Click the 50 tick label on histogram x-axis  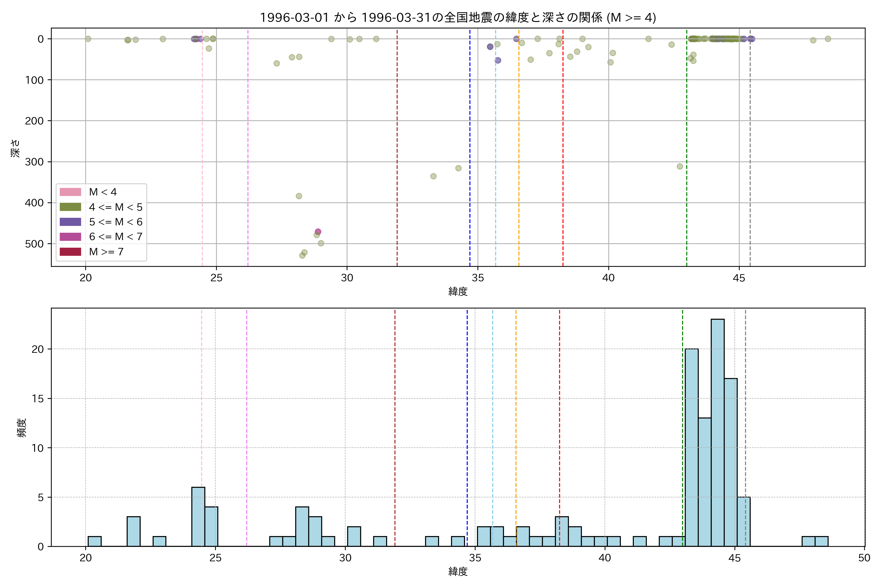click(864, 558)
